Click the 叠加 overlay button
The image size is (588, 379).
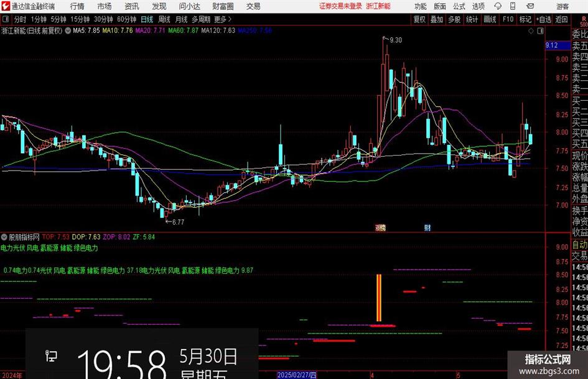click(437, 19)
